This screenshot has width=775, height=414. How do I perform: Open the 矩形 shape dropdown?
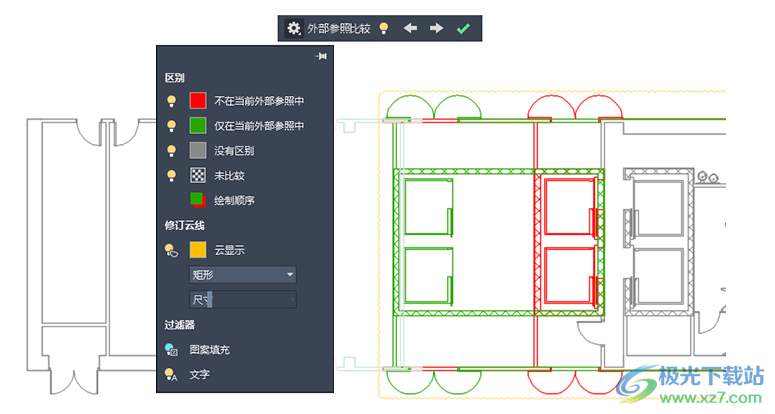click(x=243, y=275)
